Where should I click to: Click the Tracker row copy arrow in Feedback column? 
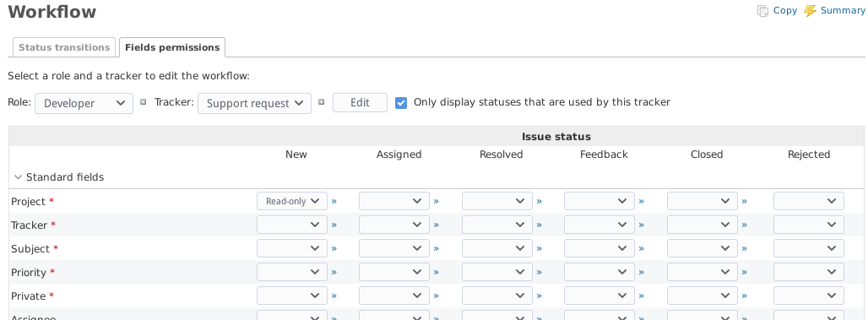coord(641,225)
